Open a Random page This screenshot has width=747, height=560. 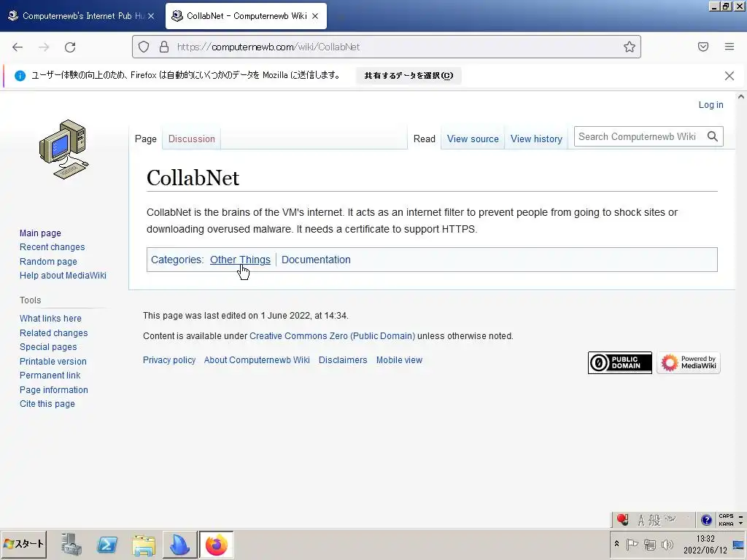click(x=48, y=262)
